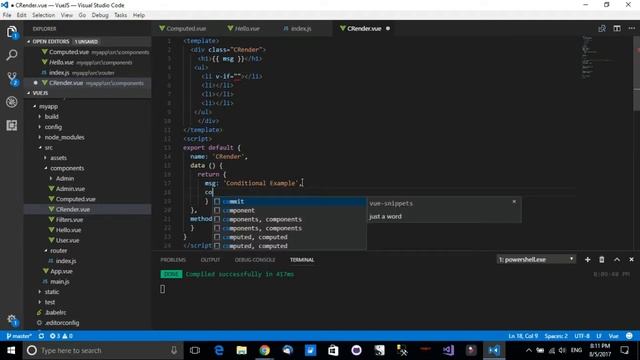
Task: Maximize the terminal panel with caret icon
Action: tap(617, 260)
